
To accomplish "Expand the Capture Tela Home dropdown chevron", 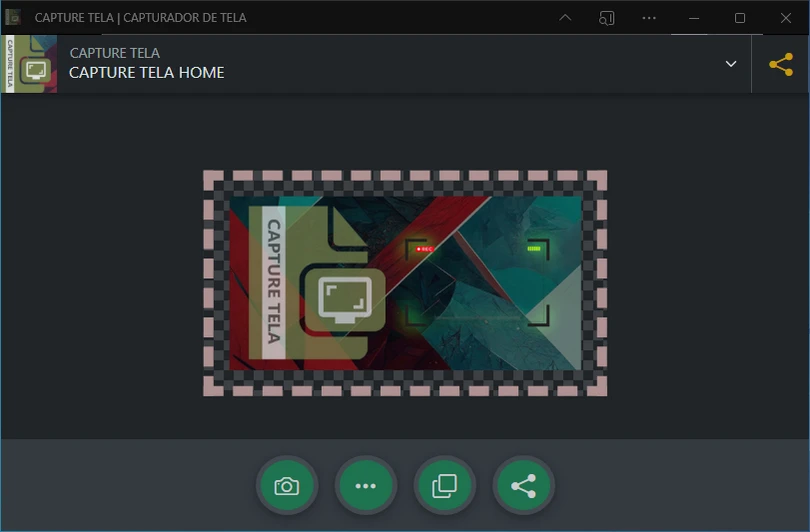I will pos(731,64).
